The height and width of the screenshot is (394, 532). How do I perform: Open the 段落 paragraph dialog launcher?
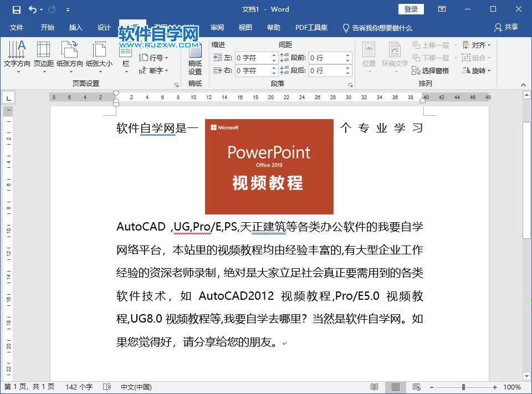[x=350, y=85]
